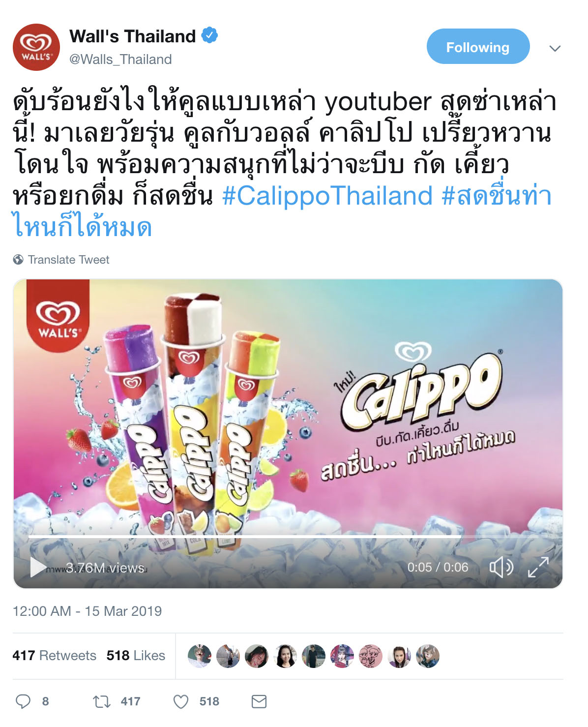
Task: Open Wall's Thailand profile avatar
Action: [36, 47]
